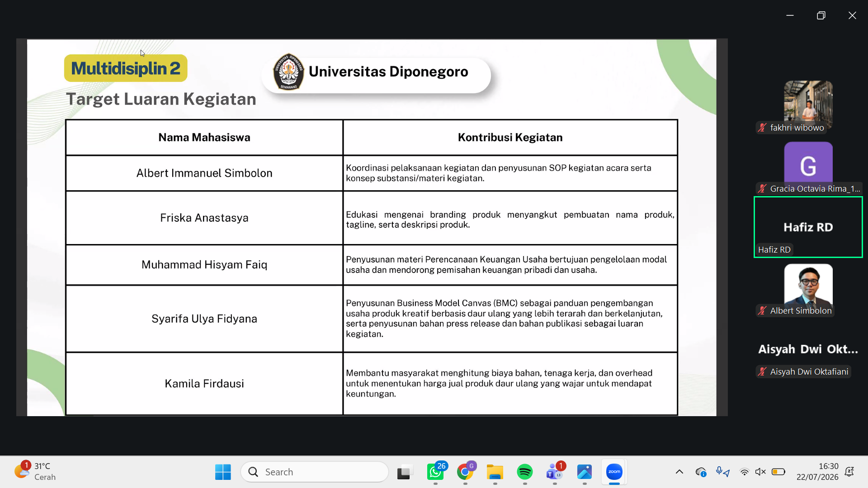Click Gracia Octavia Rima's muted microphone icon
Screen dimensions: 868x488
[763, 189]
